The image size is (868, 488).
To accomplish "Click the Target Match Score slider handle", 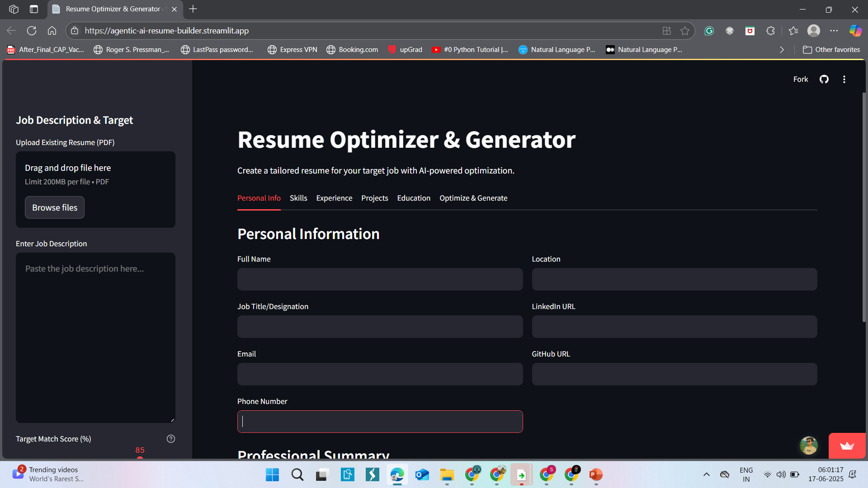I will tap(140, 458).
